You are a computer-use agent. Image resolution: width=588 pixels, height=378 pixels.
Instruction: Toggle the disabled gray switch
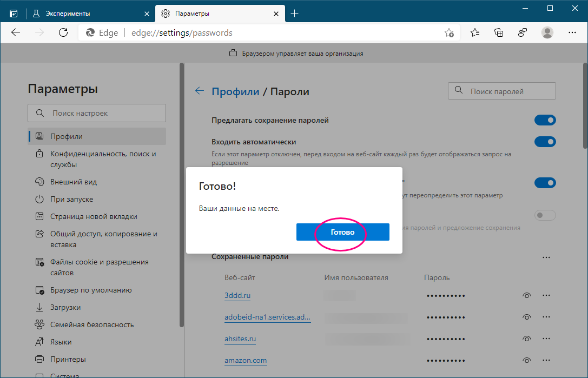point(545,215)
